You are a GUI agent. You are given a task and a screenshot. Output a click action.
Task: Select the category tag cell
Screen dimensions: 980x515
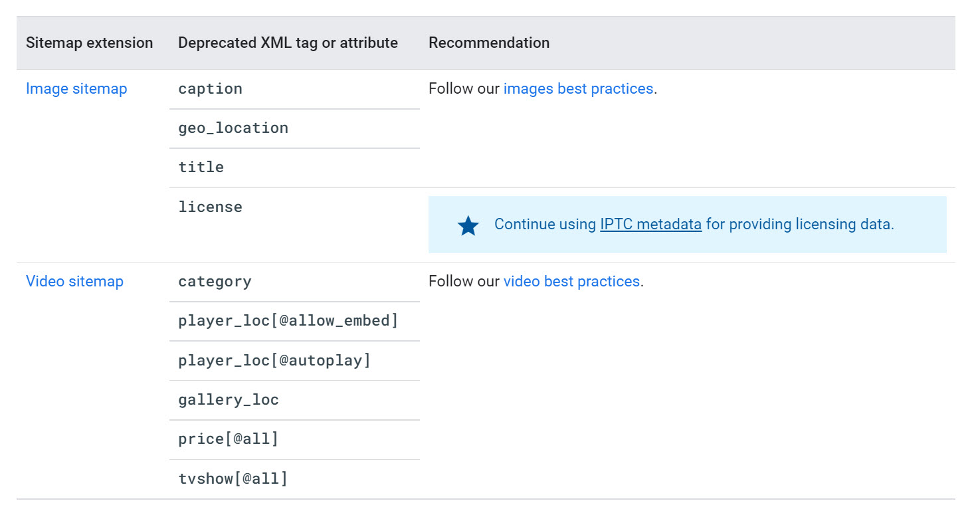click(215, 282)
